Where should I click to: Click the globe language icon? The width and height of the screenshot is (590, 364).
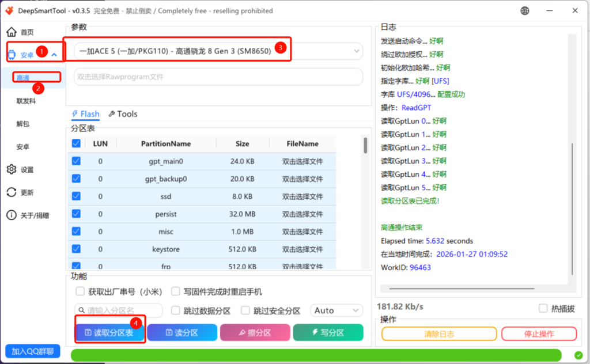coord(525,11)
